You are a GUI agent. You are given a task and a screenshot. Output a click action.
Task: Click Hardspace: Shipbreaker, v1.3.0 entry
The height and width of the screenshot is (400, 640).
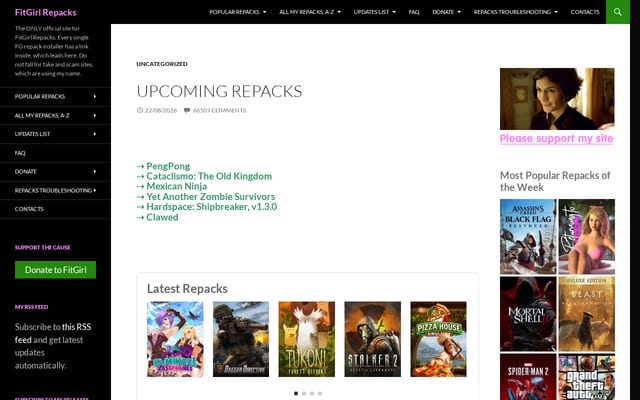pyautogui.click(x=211, y=207)
